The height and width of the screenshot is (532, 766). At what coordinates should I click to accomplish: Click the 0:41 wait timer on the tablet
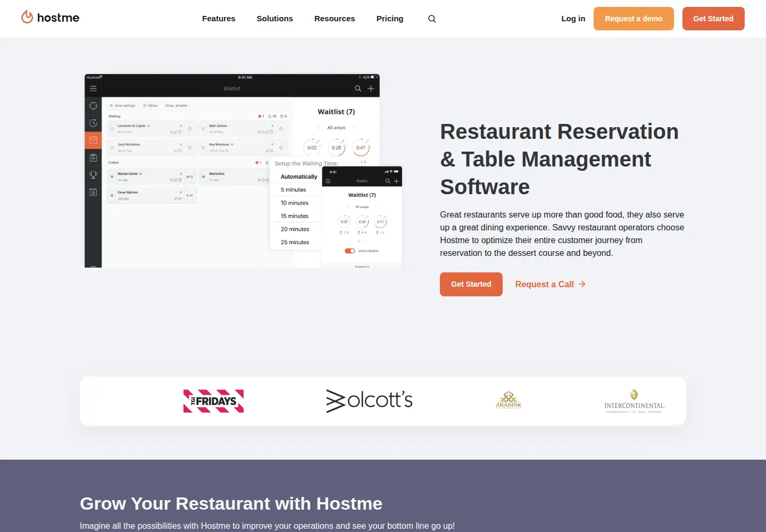click(361, 147)
